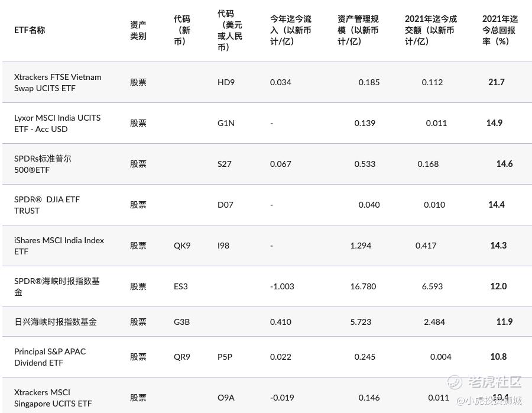Click inflow value 0.410
Viewport: 532px width, 413px height.
[x=281, y=322]
